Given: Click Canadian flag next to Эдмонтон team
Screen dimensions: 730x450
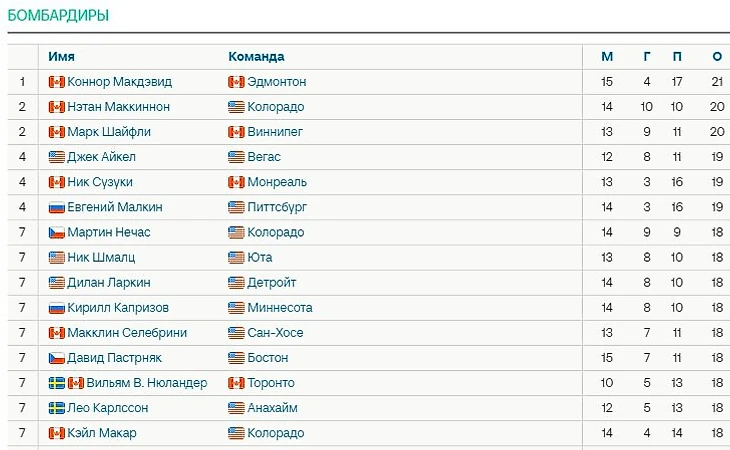Looking at the screenshot, I should point(236,82).
